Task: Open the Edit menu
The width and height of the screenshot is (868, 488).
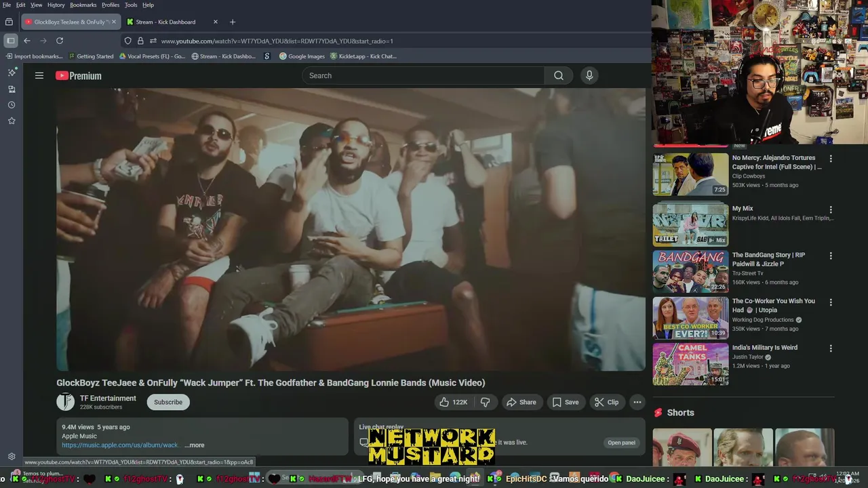Action: (21, 5)
